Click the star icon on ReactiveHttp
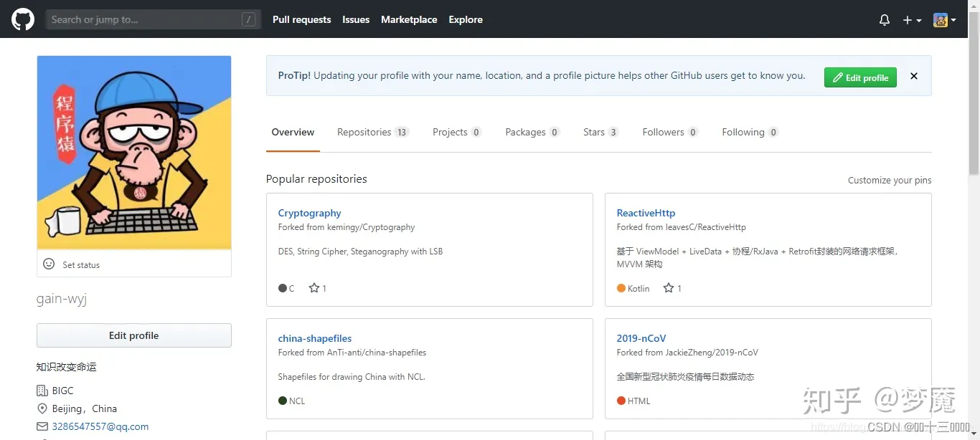Viewport: 980px width, 440px height. coord(669,288)
